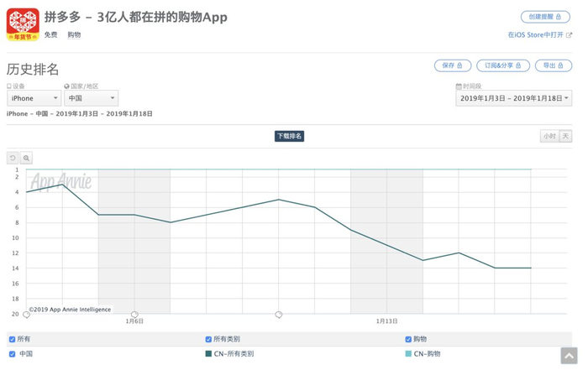Toggle the 所有 checkbox
588x370 pixels.
click(x=12, y=340)
